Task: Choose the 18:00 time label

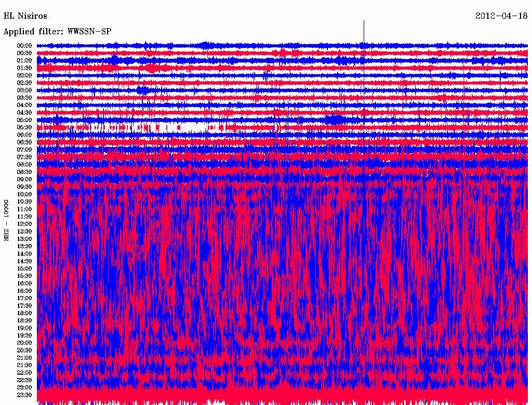Action: pyautogui.click(x=24, y=314)
